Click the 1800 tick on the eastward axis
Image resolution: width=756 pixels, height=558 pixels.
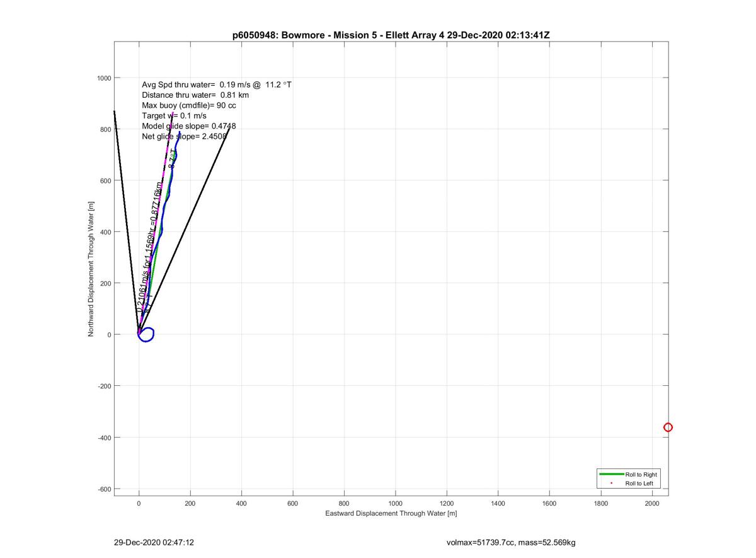pyautogui.click(x=601, y=504)
